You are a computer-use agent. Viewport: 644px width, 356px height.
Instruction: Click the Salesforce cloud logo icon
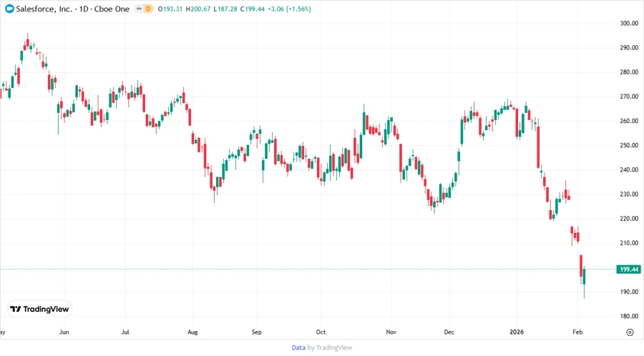pyautogui.click(x=9, y=9)
